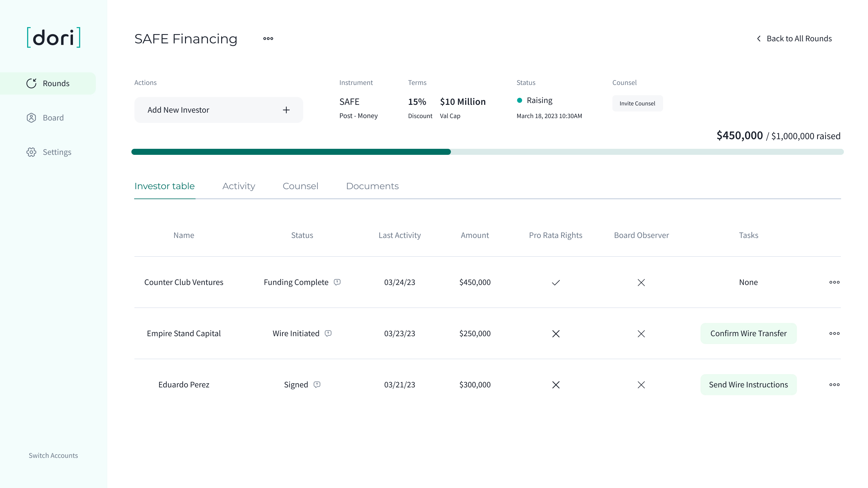Select Eduardo Perez name
This screenshot has width=868, height=488.
(184, 385)
